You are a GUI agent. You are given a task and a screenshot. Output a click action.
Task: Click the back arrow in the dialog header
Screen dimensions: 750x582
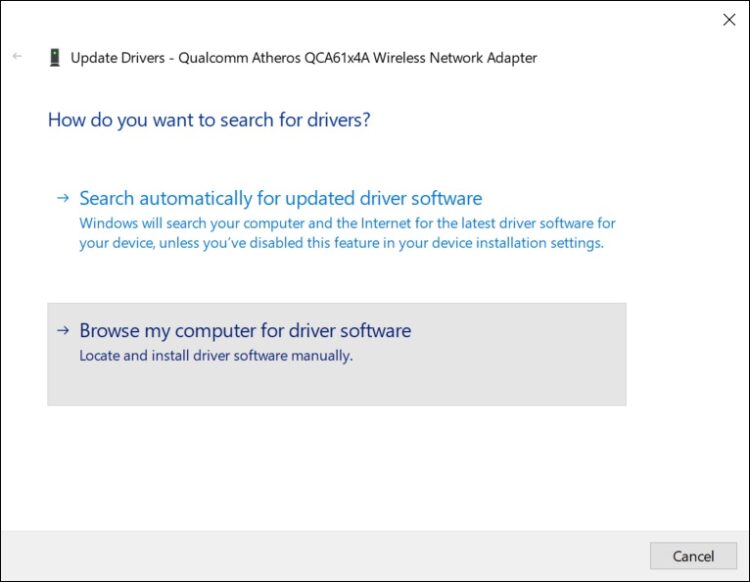point(17,56)
